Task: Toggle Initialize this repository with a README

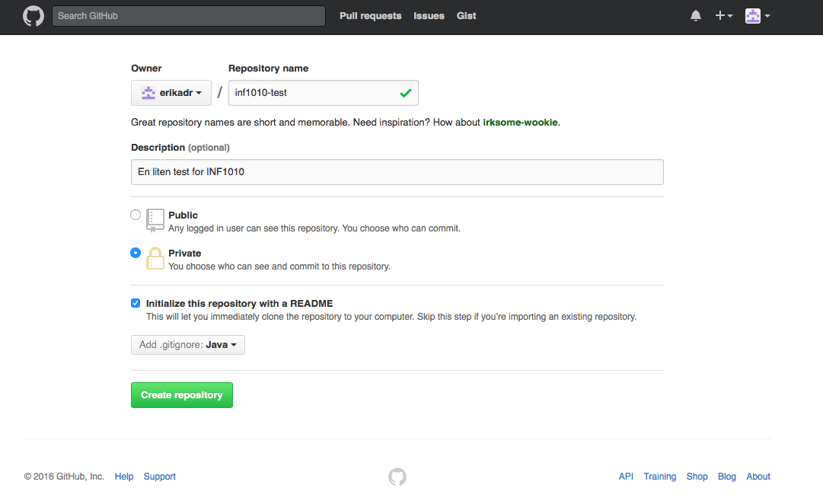Action: (136, 303)
